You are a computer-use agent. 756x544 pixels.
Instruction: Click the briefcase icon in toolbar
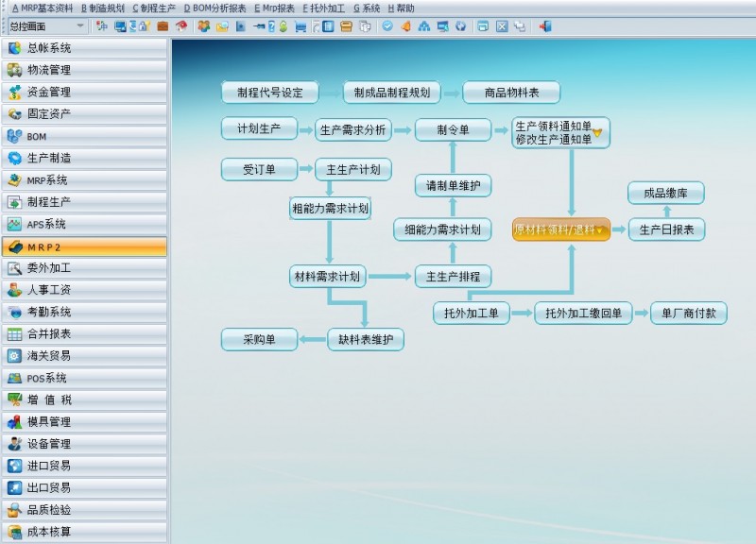(x=163, y=26)
